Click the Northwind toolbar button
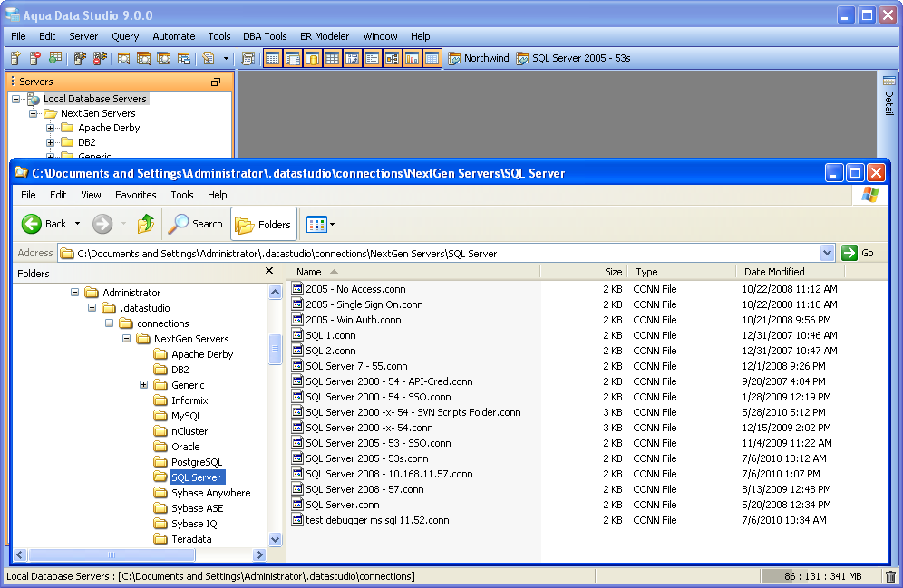Image resolution: width=903 pixels, height=588 pixels. (479, 58)
